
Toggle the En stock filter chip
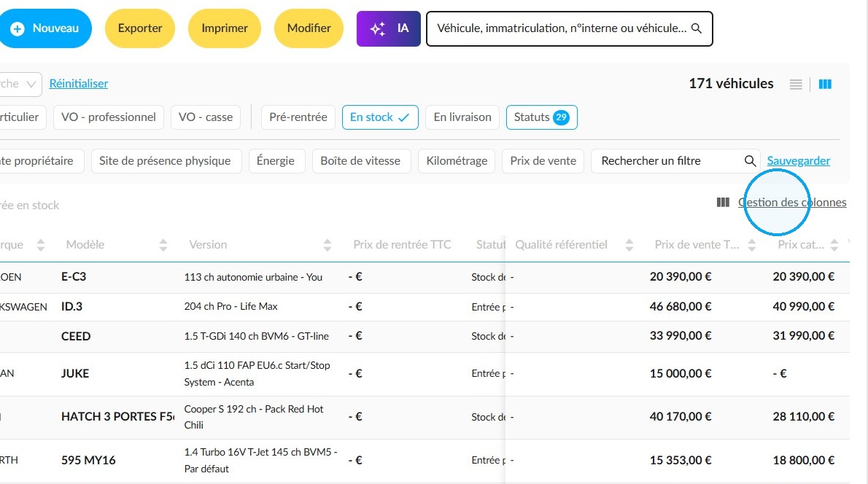(380, 117)
